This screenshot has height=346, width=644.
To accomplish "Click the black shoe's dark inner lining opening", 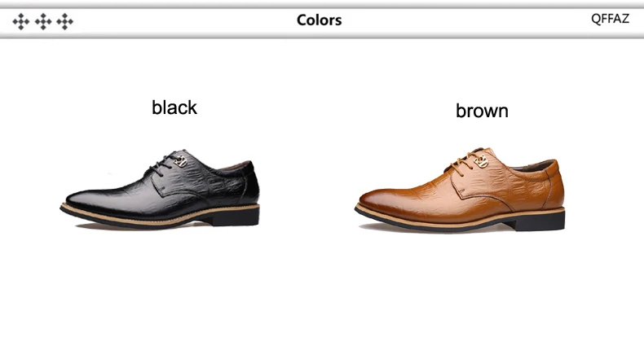I will pos(234,165).
